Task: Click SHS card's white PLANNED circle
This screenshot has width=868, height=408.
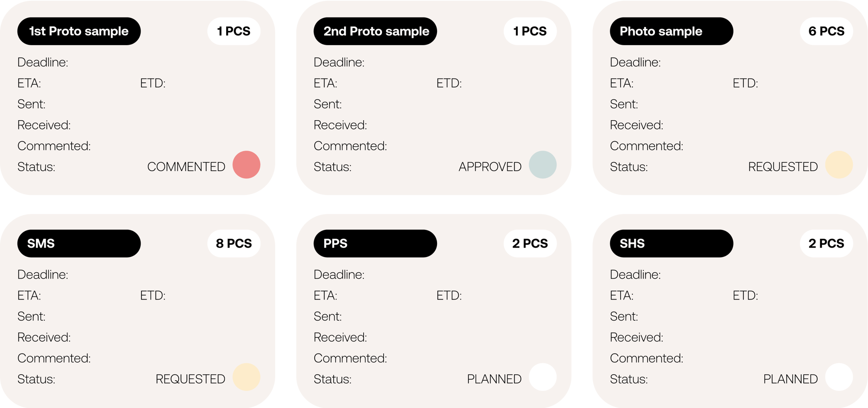Action: pos(839,377)
